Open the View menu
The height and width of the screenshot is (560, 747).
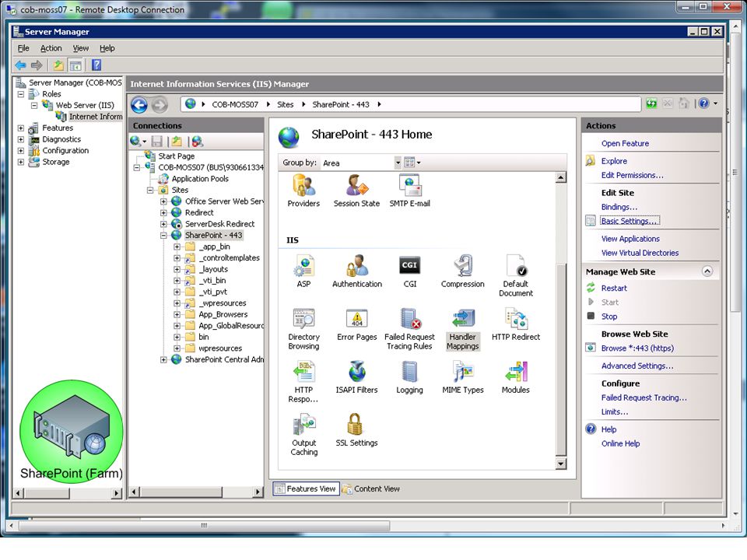click(x=80, y=48)
